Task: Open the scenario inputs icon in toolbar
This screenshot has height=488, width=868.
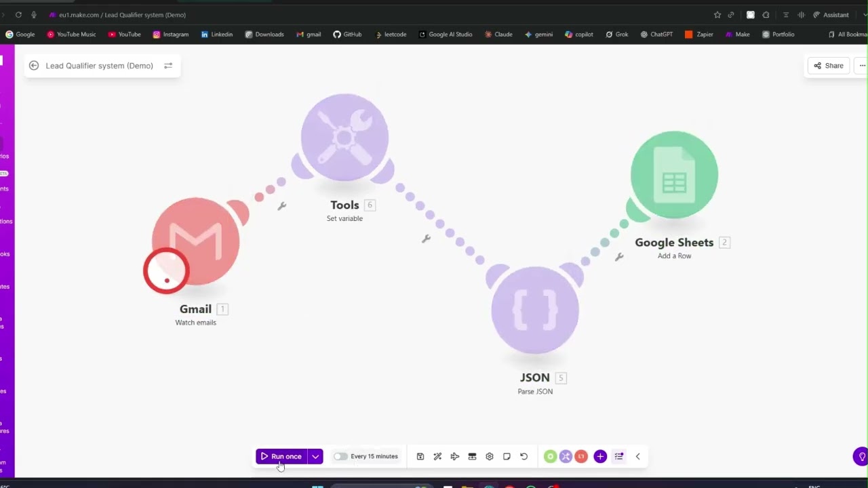Action: (473, 457)
